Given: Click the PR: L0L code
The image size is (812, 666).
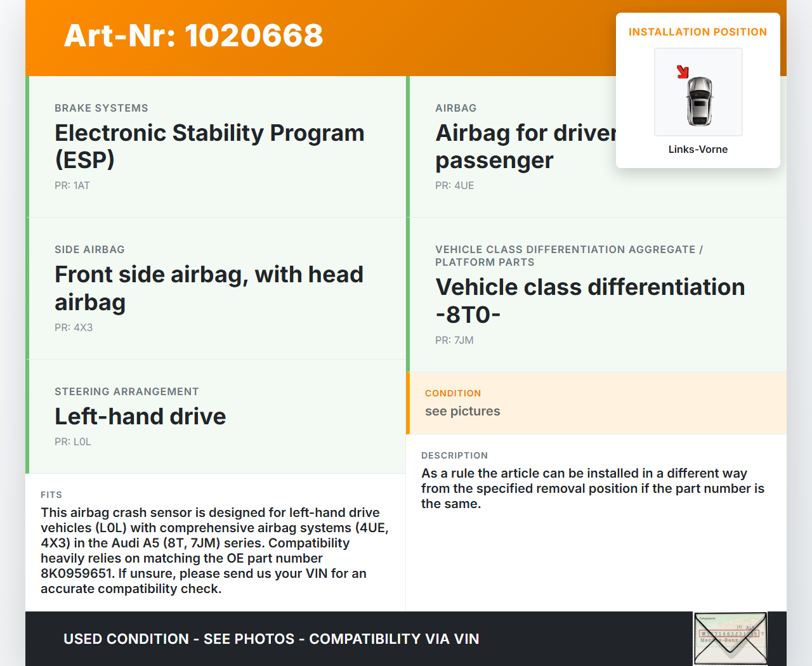Looking at the screenshot, I should 73,442.
